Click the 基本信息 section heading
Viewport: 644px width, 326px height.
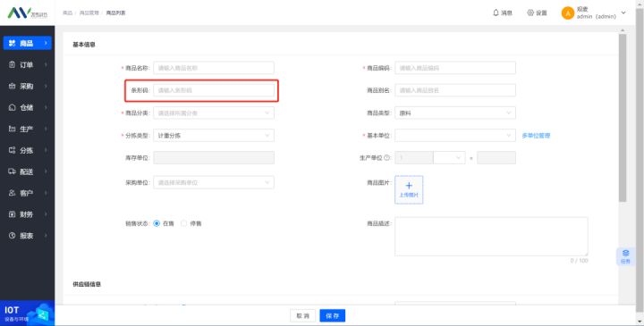[x=84, y=45]
